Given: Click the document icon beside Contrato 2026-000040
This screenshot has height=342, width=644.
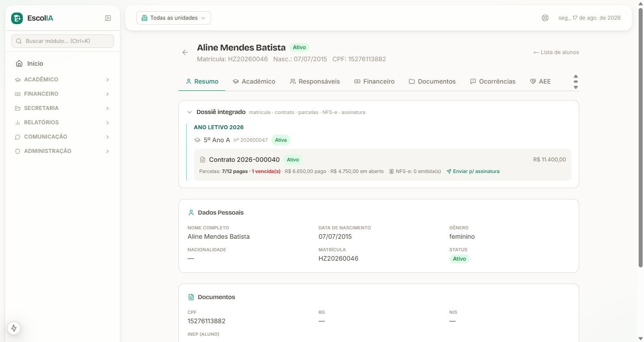Looking at the screenshot, I should point(203,160).
